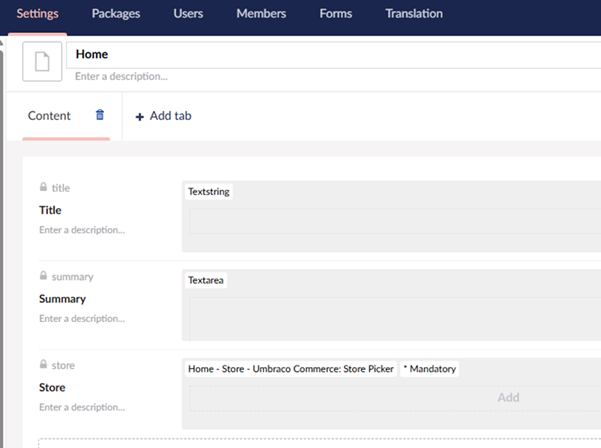Open the document type icon picker
Screen dimensions: 601x448
tap(42, 62)
